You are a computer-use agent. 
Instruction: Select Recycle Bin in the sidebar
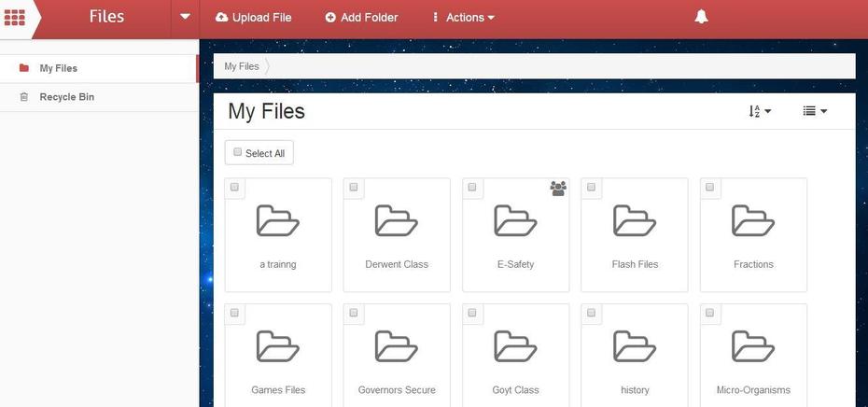point(99,97)
